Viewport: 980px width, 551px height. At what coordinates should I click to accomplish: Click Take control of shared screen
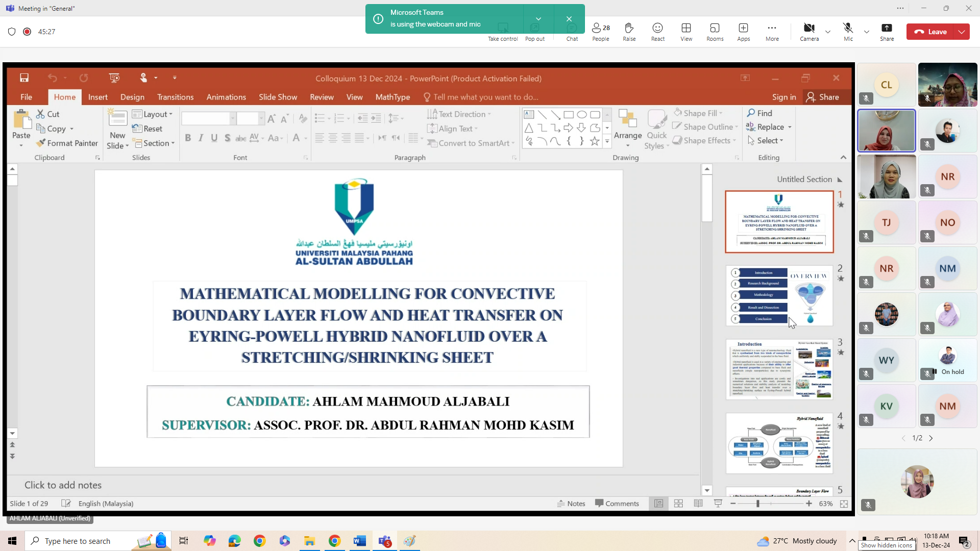pos(503,32)
